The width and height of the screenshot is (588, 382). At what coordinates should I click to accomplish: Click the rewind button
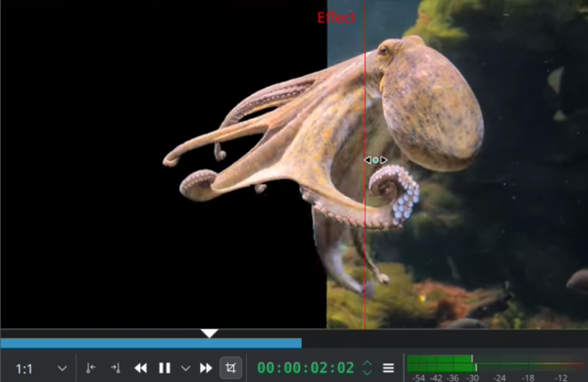tap(140, 368)
